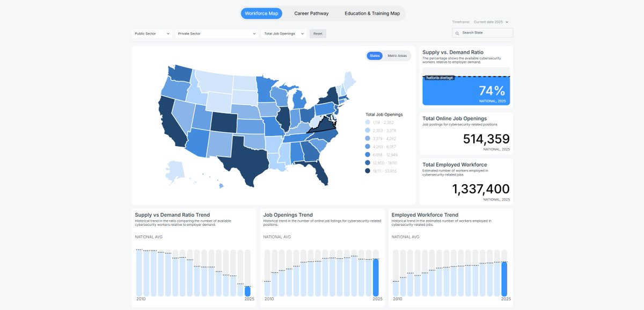Image resolution: width=644 pixels, height=310 pixels.
Task: Pick the 3,379 - 4,262 legend swatch
Action: [x=368, y=139]
